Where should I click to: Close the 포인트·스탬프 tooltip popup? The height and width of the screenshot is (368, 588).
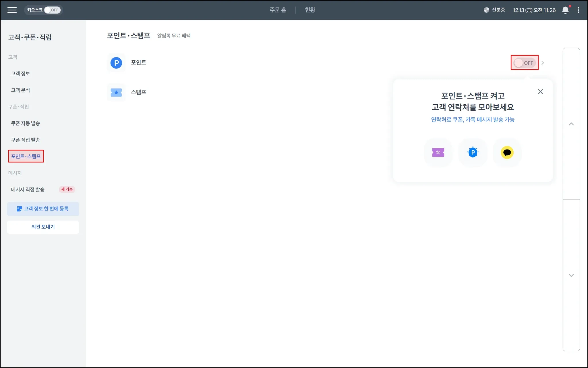540,92
